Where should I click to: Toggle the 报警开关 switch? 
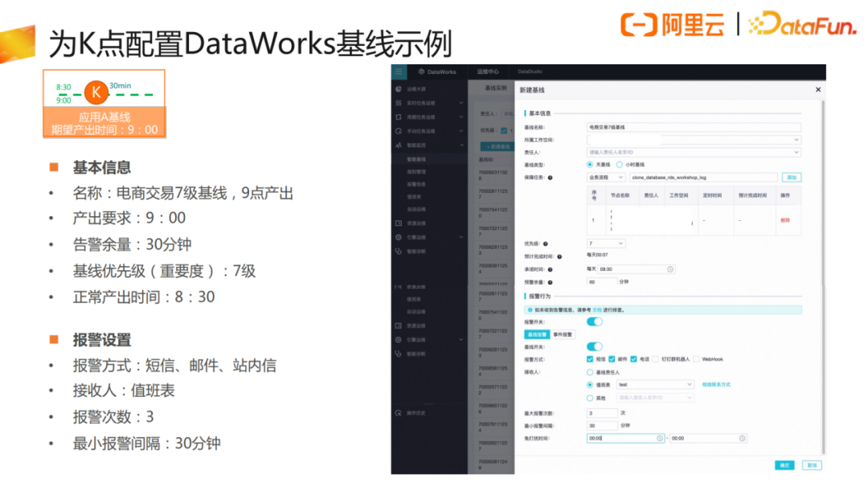[x=595, y=321]
